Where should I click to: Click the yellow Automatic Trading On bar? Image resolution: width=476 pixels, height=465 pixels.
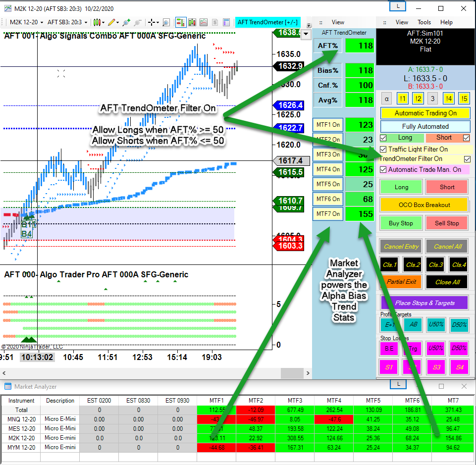pos(425,113)
